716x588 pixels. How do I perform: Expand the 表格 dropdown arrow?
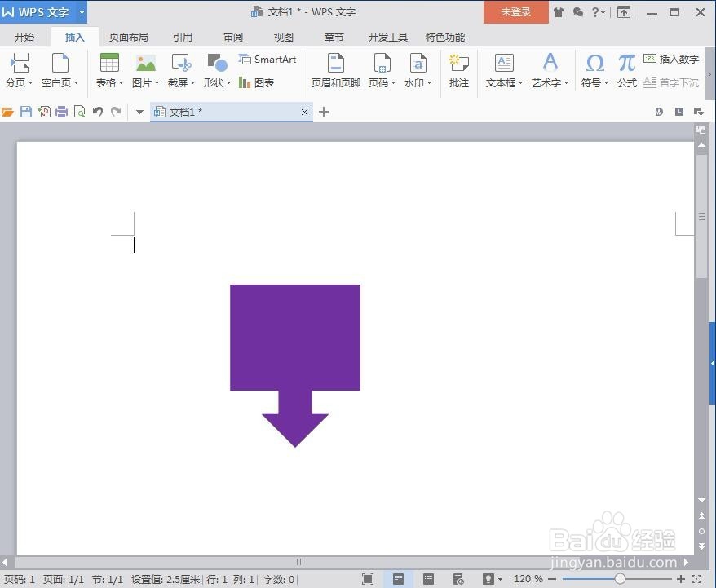121,83
